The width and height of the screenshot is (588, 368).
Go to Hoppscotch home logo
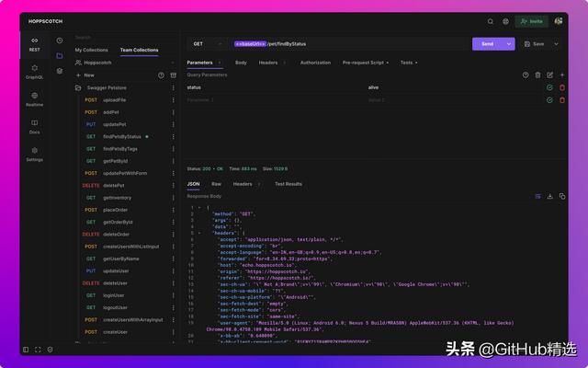coord(45,21)
